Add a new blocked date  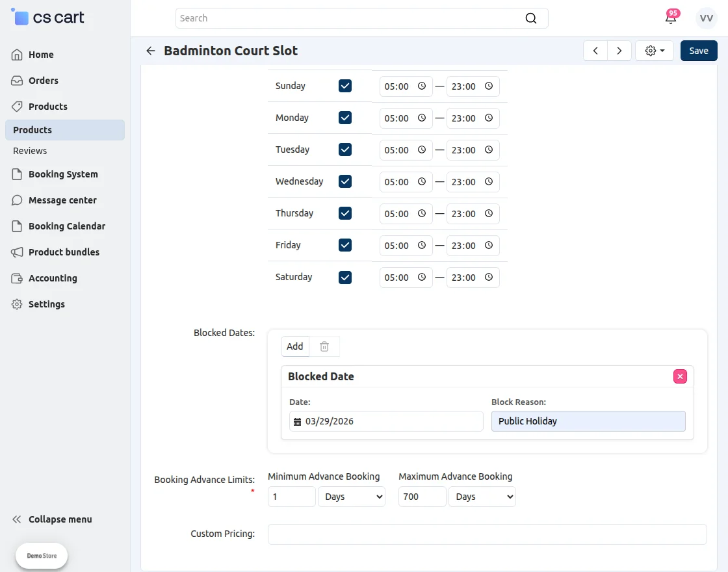[295, 346]
